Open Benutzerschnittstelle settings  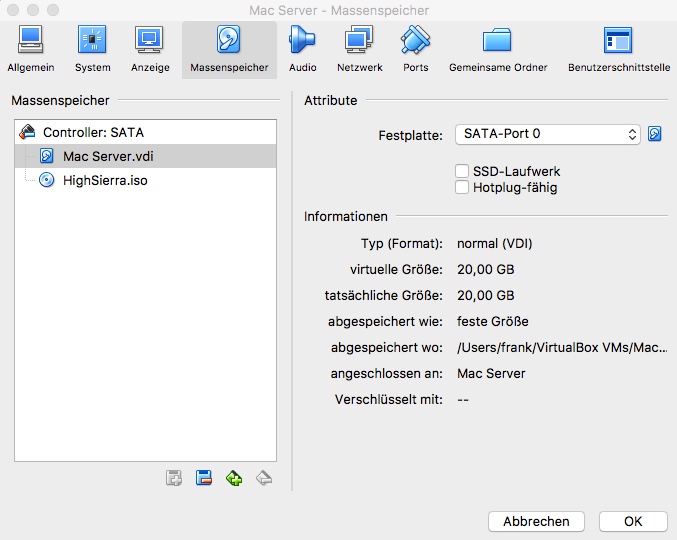[619, 49]
